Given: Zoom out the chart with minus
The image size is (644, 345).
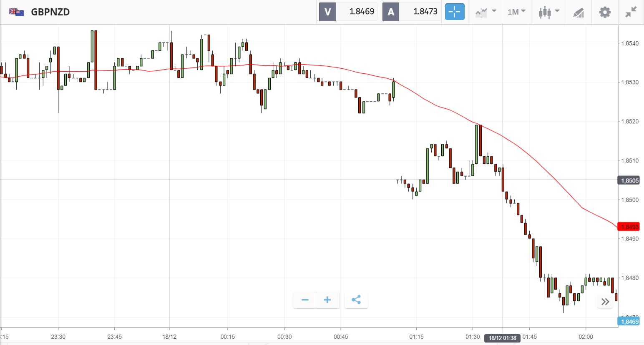Looking at the screenshot, I should [x=305, y=300].
